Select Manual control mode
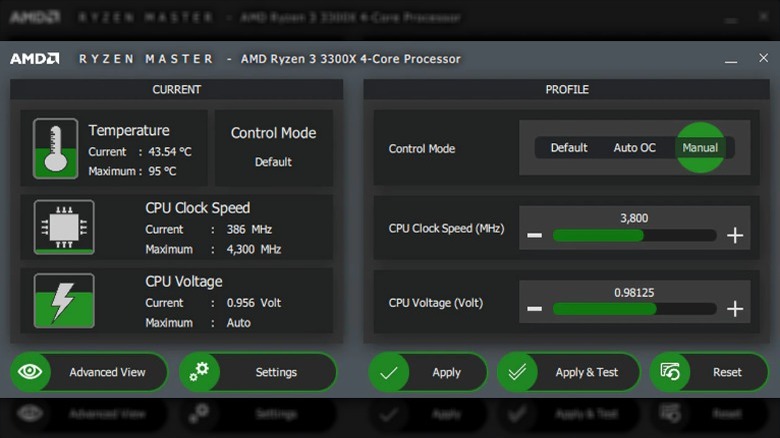 [x=700, y=148]
